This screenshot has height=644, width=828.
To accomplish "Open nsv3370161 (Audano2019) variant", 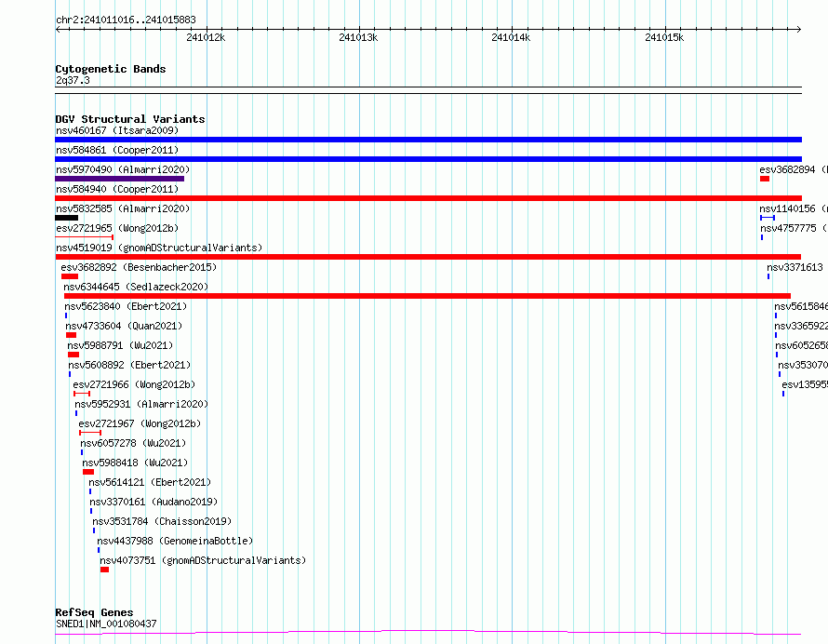I will pos(154,502).
